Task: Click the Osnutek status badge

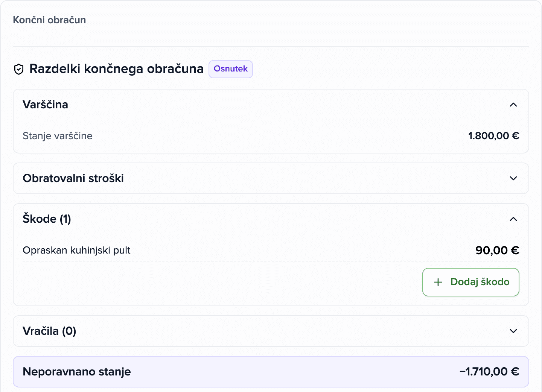Action: 231,69
